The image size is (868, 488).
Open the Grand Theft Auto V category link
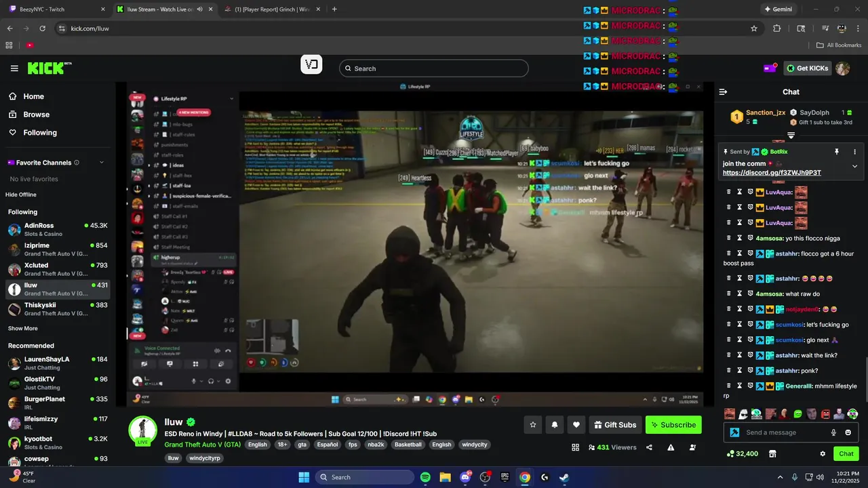(202, 445)
